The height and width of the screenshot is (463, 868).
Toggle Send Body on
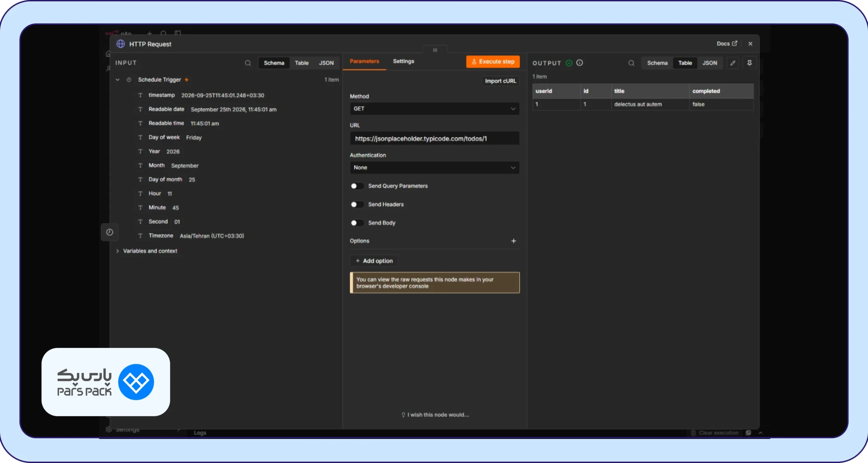coord(357,223)
